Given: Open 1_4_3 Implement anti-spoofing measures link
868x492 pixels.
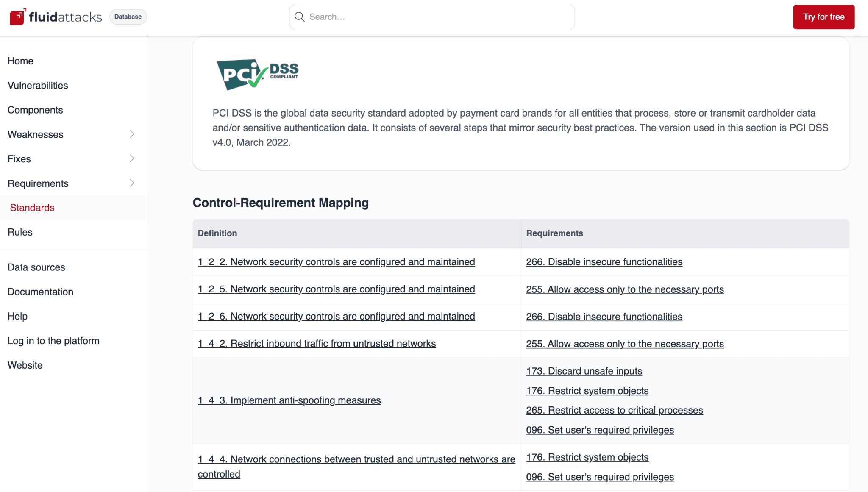Looking at the screenshot, I should pos(289,400).
